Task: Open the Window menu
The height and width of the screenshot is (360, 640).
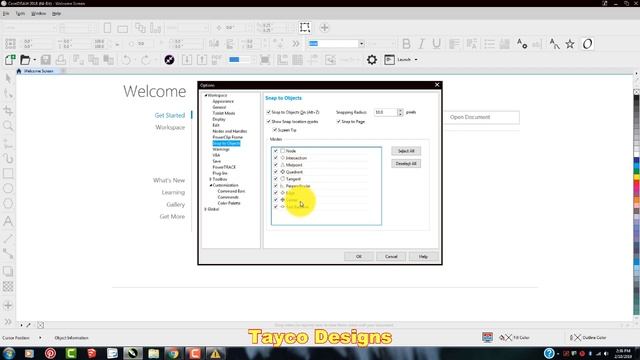Action: click(39, 13)
